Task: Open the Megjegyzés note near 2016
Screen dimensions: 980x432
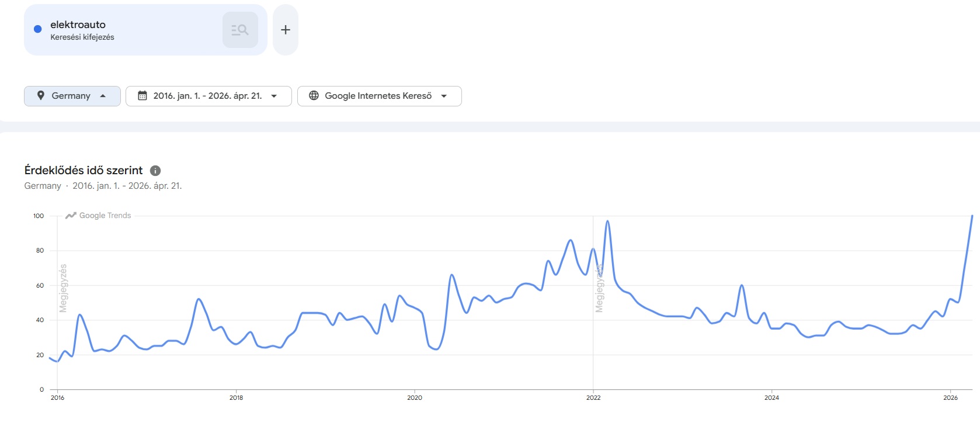Action: (x=63, y=288)
